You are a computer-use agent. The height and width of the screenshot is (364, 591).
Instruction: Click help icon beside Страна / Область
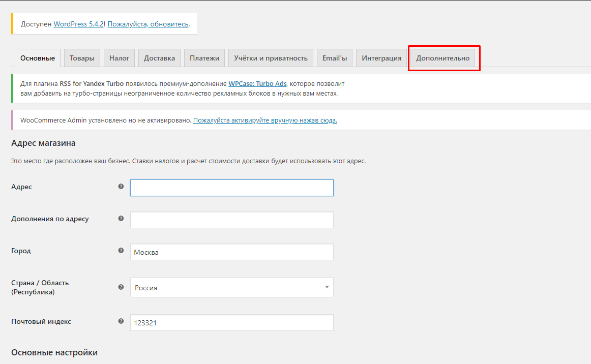click(121, 287)
